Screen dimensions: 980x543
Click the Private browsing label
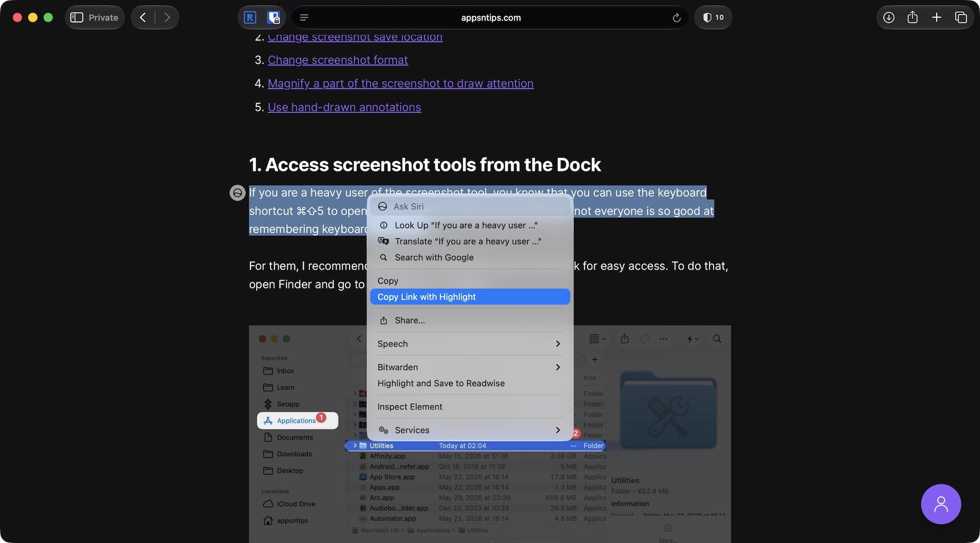(103, 17)
